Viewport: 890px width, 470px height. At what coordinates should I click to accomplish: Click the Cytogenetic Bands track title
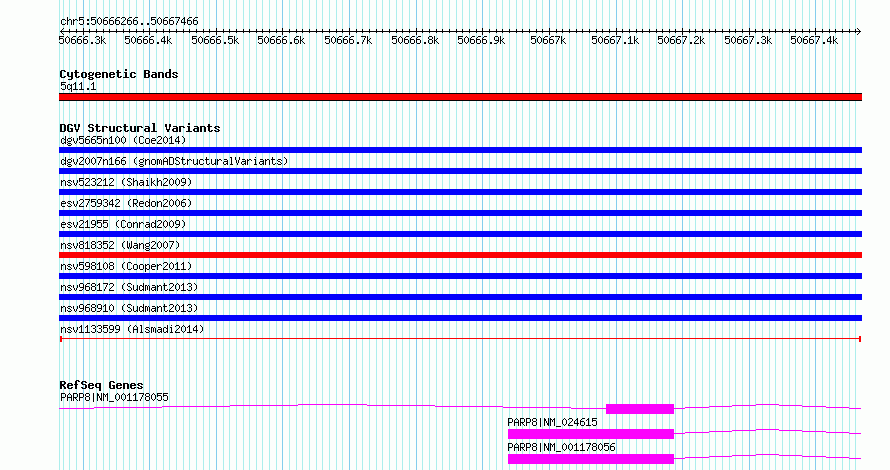tap(119, 74)
